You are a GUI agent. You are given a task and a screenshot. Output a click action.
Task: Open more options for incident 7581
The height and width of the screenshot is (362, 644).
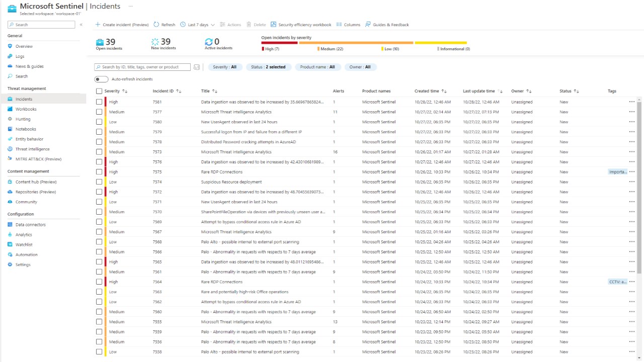point(632,102)
